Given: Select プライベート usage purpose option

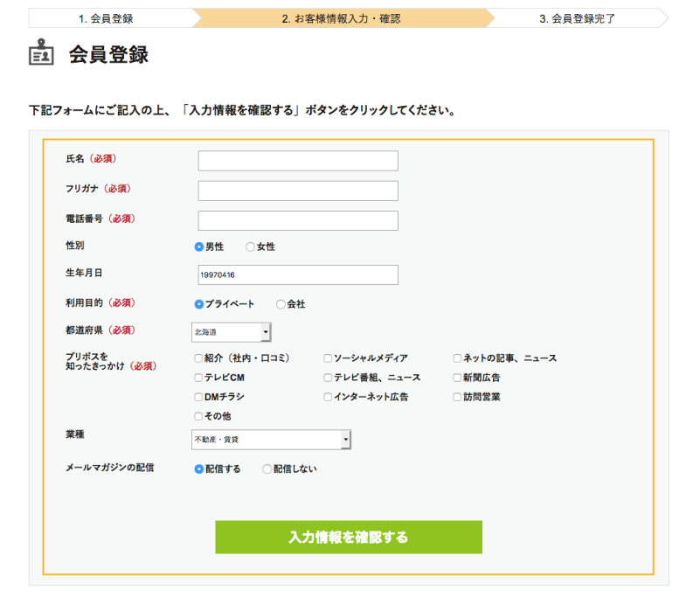Looking at the screenshot, I should click(199, 304).
